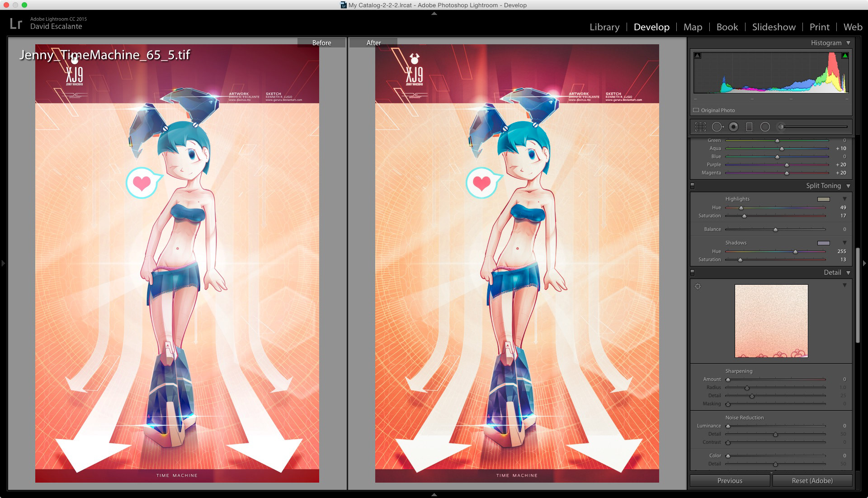Toggle the Split Toning panel switch
The width and height of the screenshot is (868, 498).
pos(692,186)
